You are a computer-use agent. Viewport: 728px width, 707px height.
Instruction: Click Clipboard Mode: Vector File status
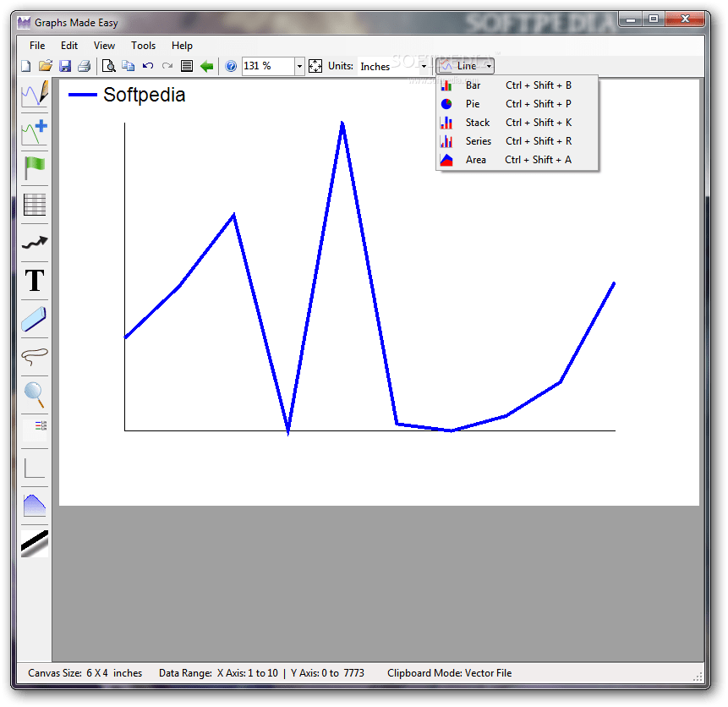click(x=450, y=673)
